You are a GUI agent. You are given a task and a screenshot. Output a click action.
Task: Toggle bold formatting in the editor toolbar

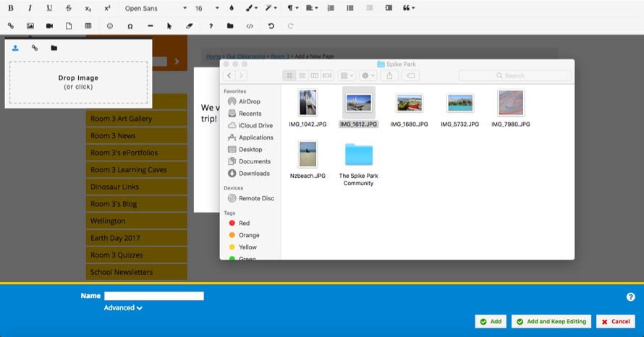[x=11, y=8]
